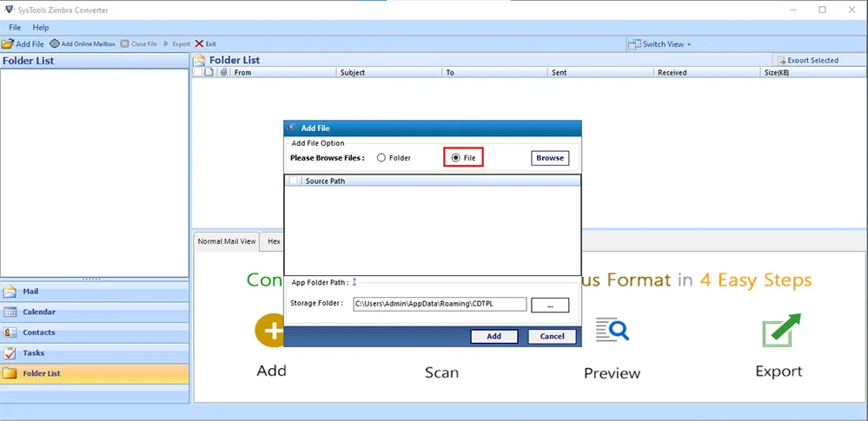Open the Switch View dropdown
This screenshot has height=421, width=868.
pyautogui.click(x=661, y=44)
